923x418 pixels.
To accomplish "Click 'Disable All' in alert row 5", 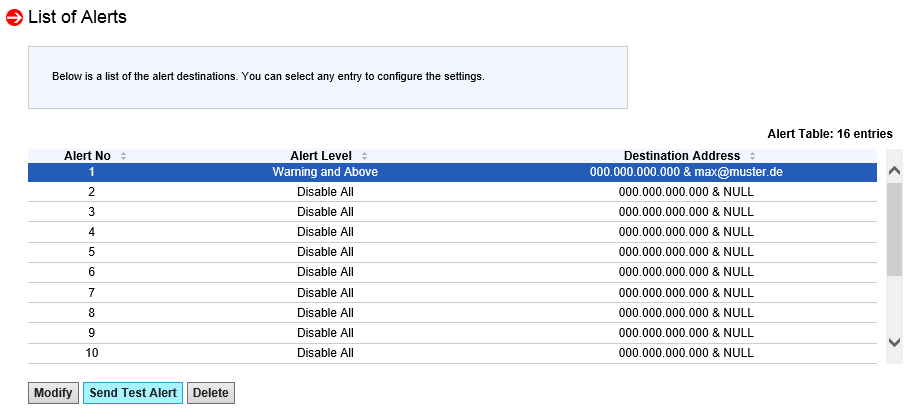I will point(325,252).
